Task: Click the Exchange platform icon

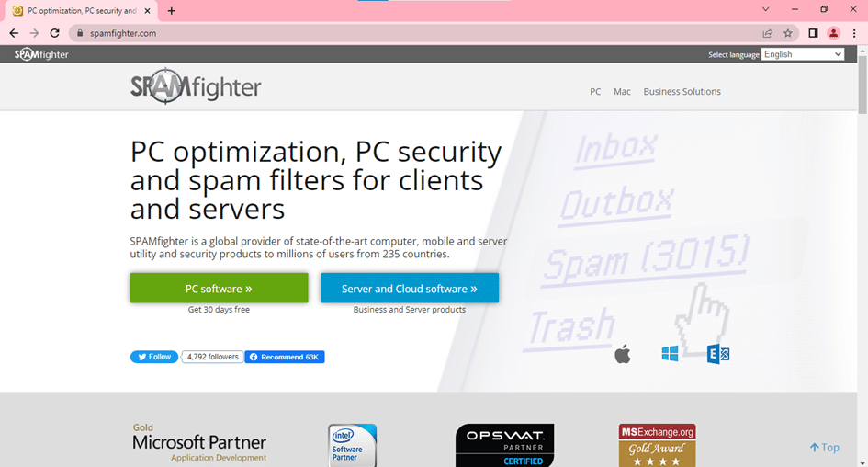Action: (718, 354)
